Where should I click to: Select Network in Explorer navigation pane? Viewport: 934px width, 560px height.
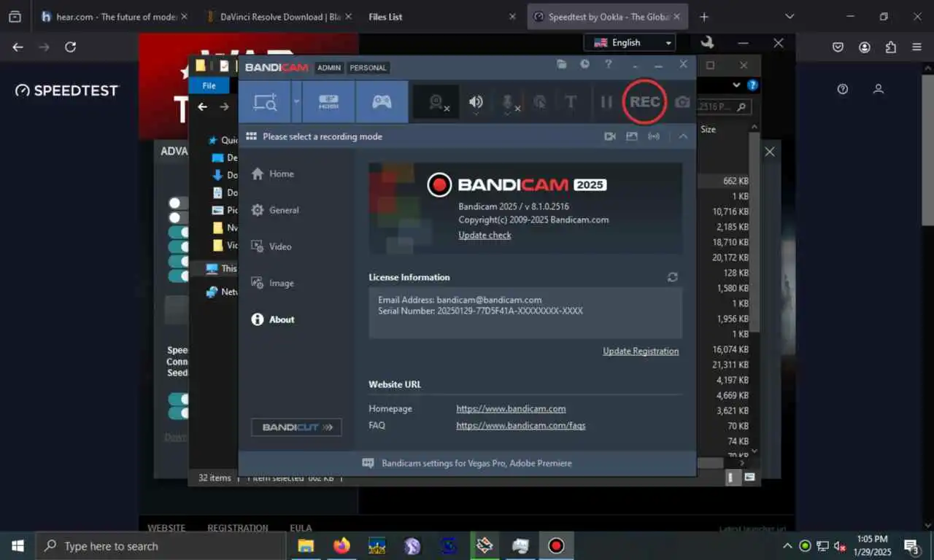point(221,292)
